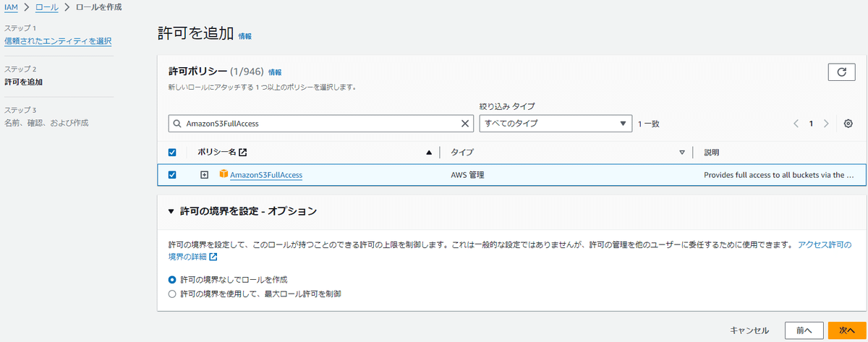The image size is (868, 342).
Task: Click into the policy search input field
Action: [322, 124]
